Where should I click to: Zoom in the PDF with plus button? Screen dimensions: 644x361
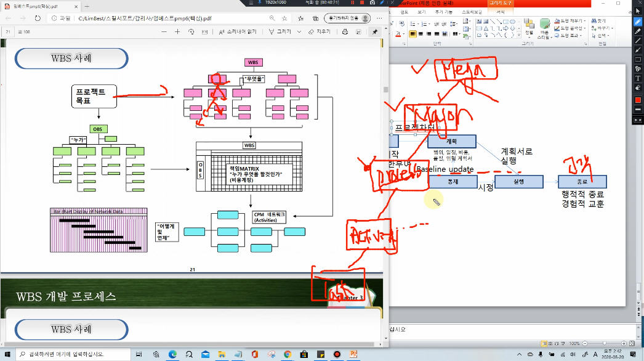(177, 31)
